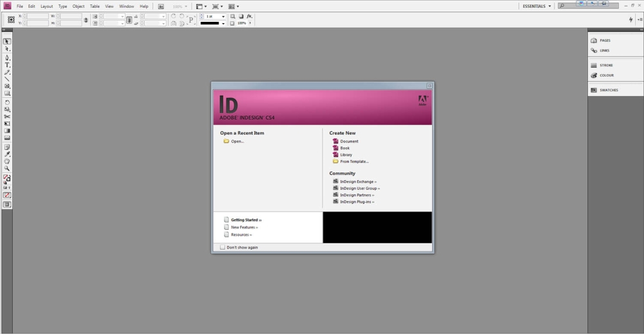Select the Direct Selection tool

click(x=7, y=49)
